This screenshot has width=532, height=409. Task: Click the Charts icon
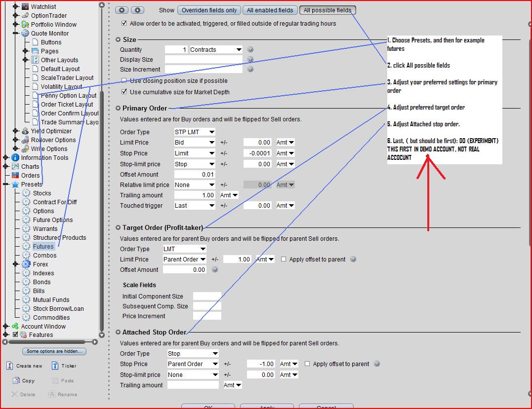coord(15,166)
